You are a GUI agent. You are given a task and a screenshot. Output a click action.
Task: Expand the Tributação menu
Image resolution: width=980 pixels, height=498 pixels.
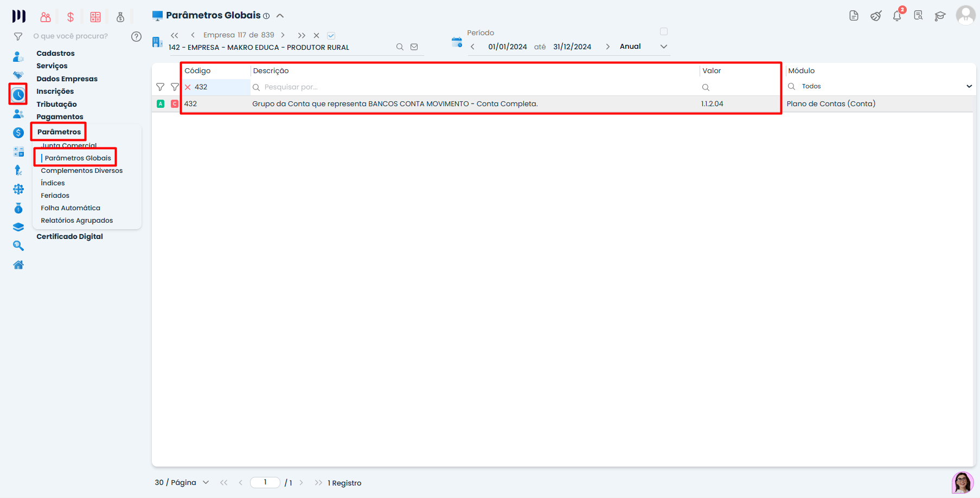coord(56,104)
